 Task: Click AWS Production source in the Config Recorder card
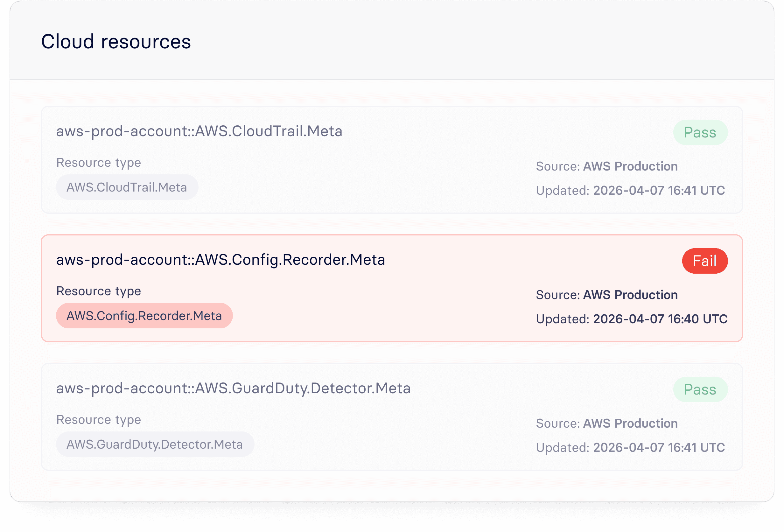[x=630, y=295]
